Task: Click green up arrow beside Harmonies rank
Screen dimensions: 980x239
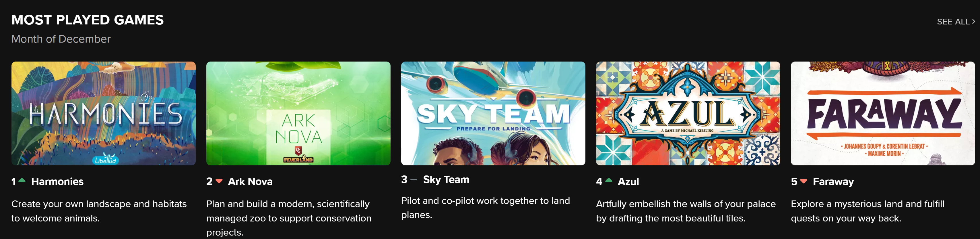Action: coord(22,180)
